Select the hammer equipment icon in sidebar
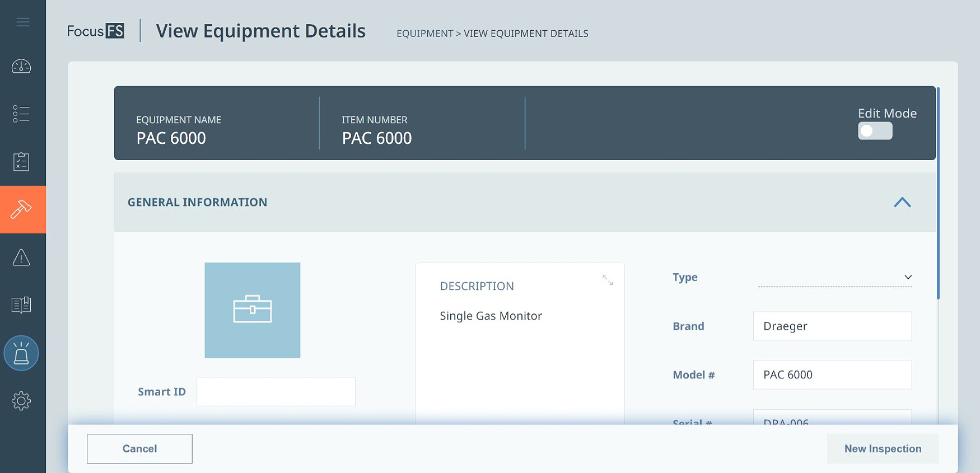Viewport: 980px width, 473px height. [21, 209]
